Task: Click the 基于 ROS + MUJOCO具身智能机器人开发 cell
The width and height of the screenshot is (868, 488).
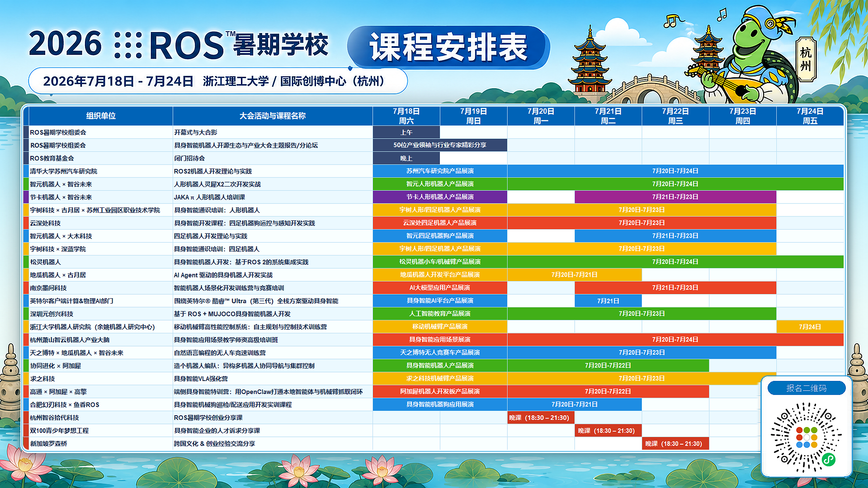Action: (x=273, y=314)
